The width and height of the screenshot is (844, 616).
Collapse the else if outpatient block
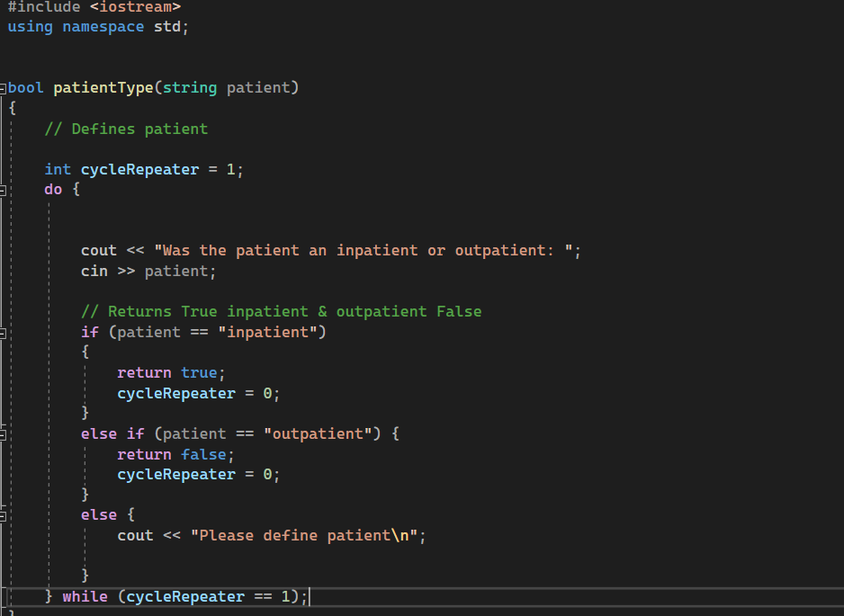click(4, 433)
